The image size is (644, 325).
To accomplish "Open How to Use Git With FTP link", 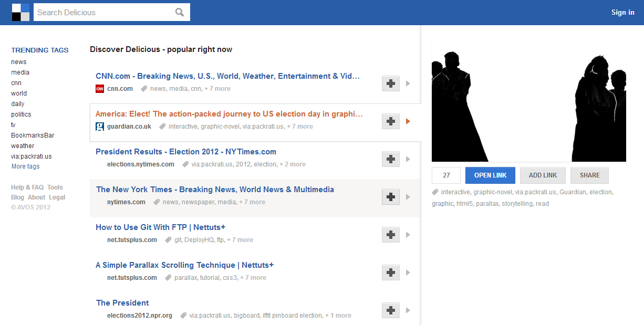I will coord(160,227).
